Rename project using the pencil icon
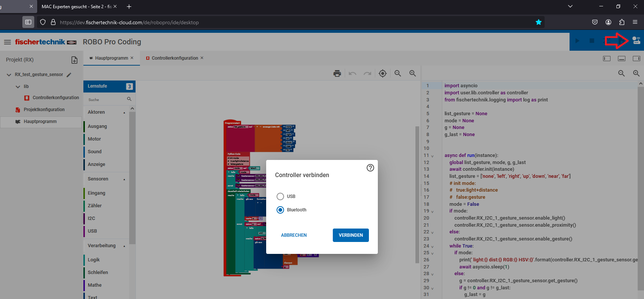644x299 pixels. [x=69, y=75]
